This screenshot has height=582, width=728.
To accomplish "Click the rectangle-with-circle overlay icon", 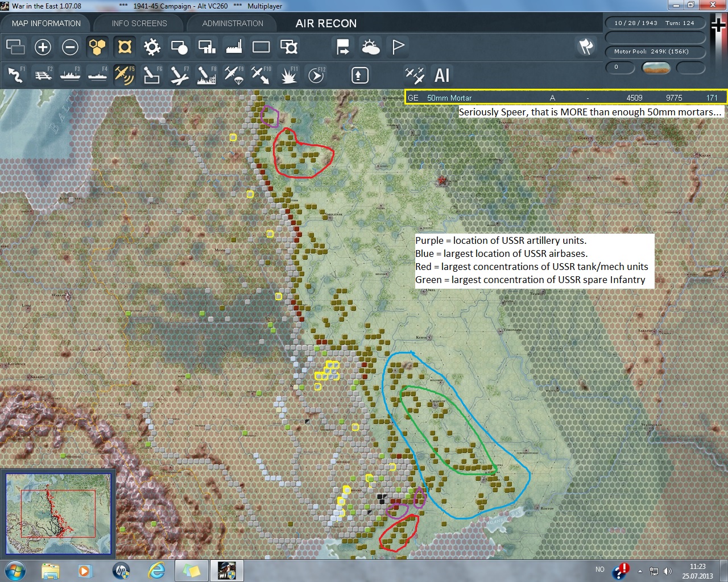I will pyautogui.click(x=179, y=47).
